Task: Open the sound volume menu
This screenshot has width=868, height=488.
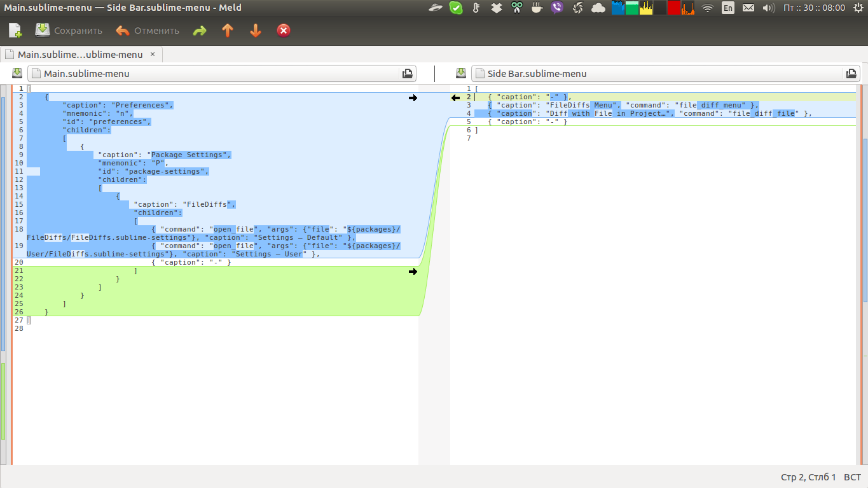Action: (768, 8)
